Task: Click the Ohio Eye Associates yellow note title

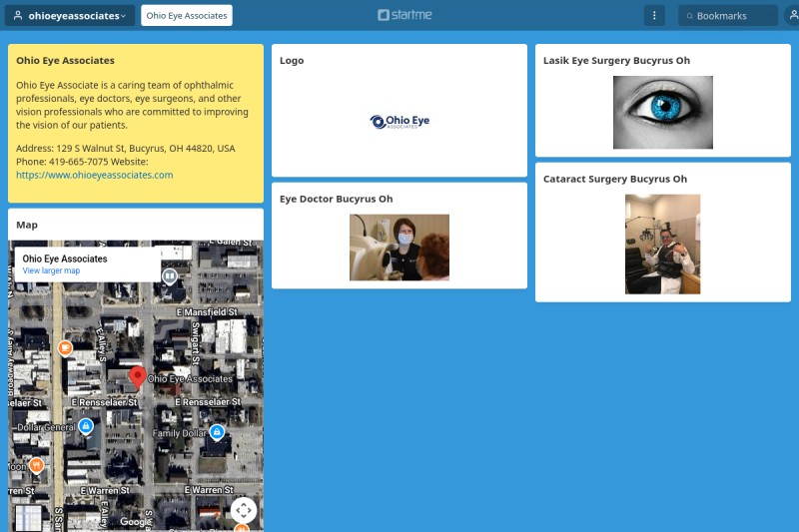Action: tap(65, 60)
